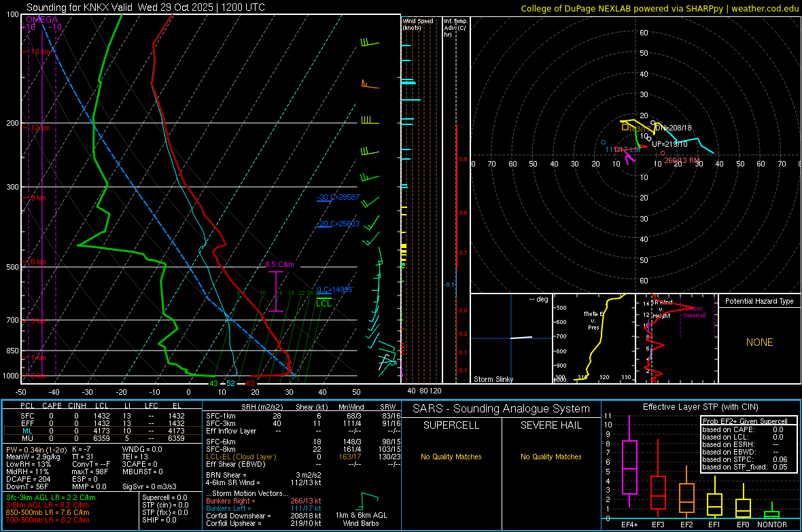Click the '850-500mb LR = 7.6 C/km' line
Screen dimensions: 802x532
pos(48,512)
